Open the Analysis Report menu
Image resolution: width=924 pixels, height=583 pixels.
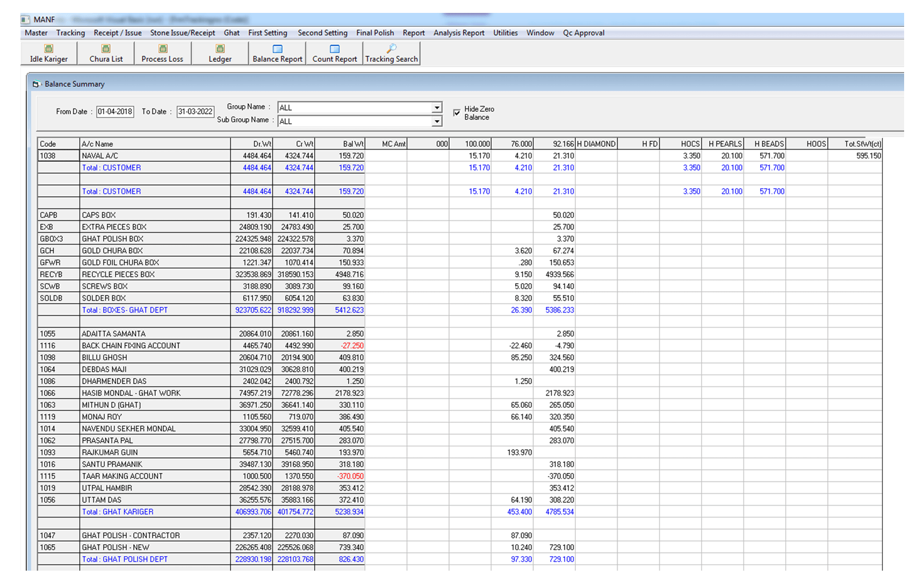[459, 33]
